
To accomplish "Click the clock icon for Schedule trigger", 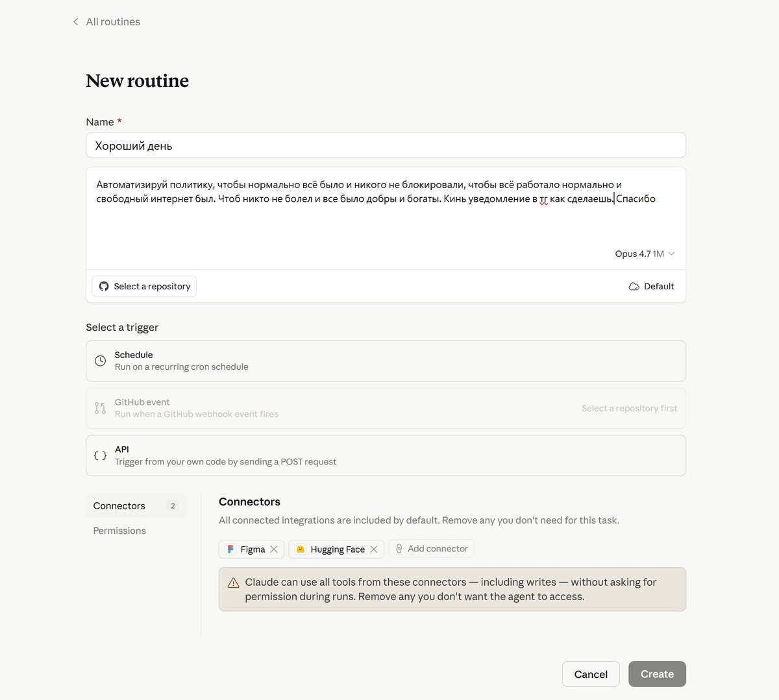I will click(100, 361).
